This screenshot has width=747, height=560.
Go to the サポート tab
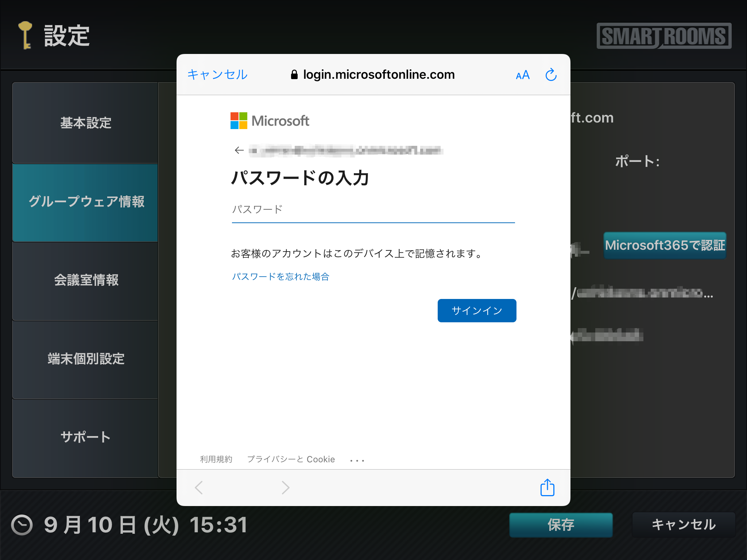[85, 437]
